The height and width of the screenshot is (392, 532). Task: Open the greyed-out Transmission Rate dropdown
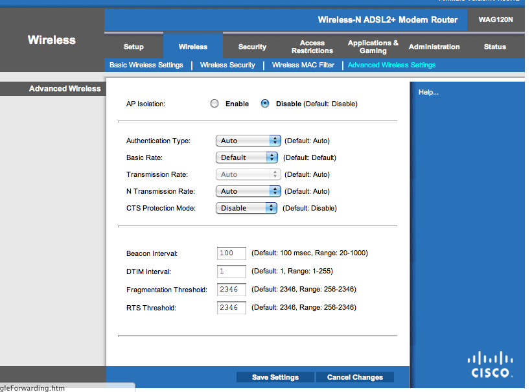(x=248, y=174)
